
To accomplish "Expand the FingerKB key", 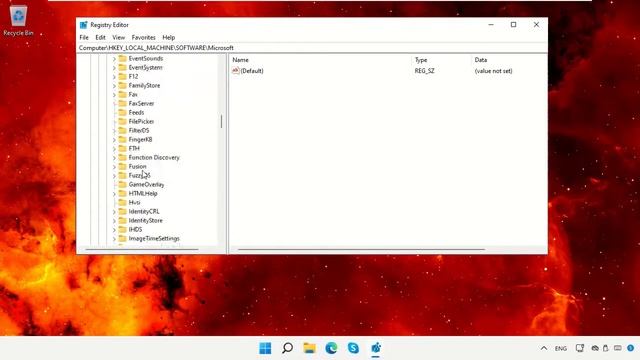I will tap(114, 140).
